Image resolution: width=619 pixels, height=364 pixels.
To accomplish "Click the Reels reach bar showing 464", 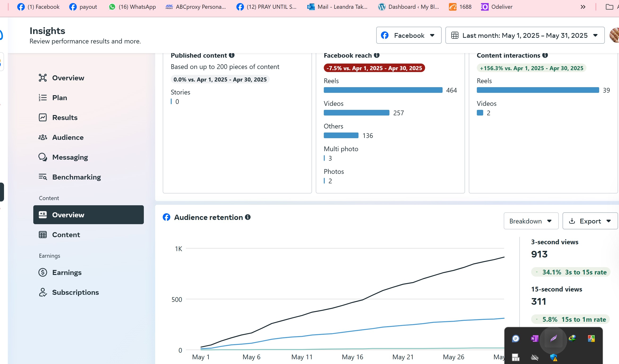I will point(383,90).
